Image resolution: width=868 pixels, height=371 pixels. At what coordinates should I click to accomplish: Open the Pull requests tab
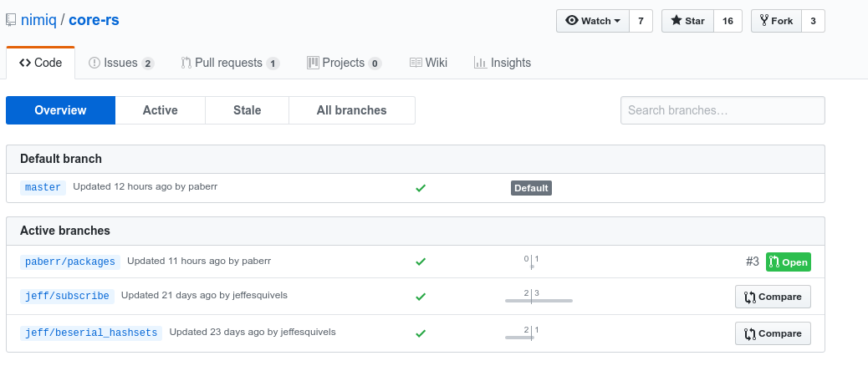point(230,63)
